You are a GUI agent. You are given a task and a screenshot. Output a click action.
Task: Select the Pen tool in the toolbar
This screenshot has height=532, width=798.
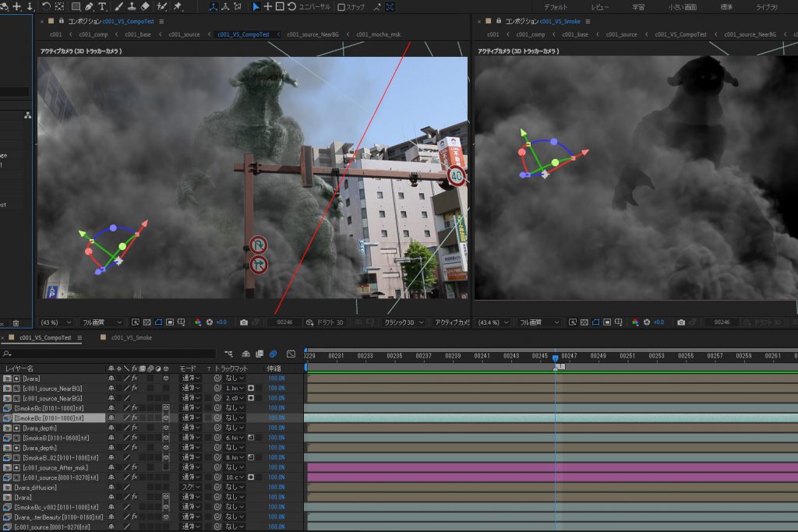click(x=89, y=6)
